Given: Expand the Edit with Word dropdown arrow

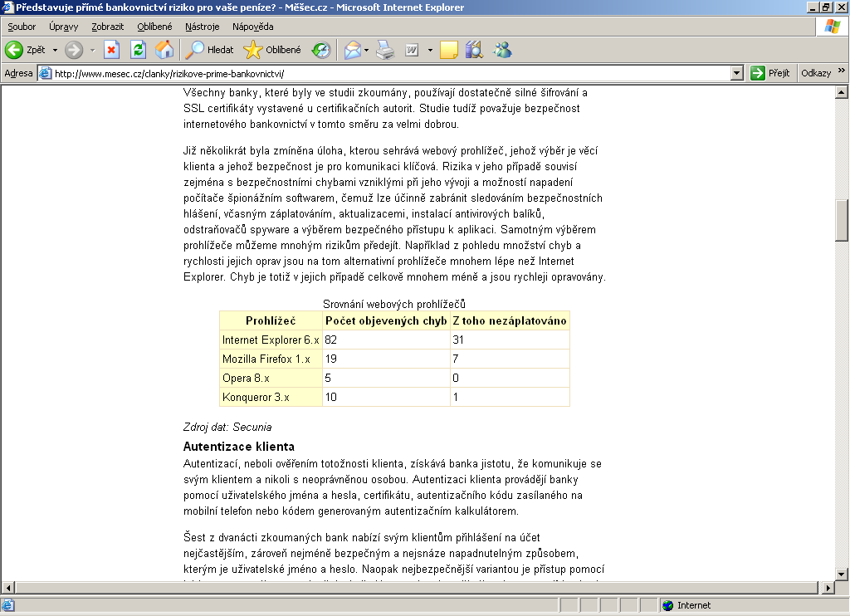Looking at the screenshot, I should click(x=431, y=51).
